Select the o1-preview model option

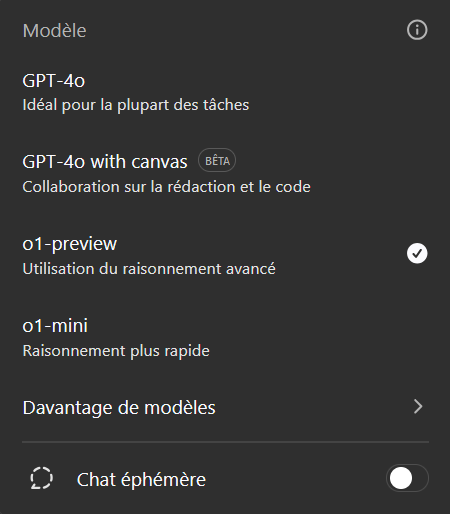pos(225,255)
